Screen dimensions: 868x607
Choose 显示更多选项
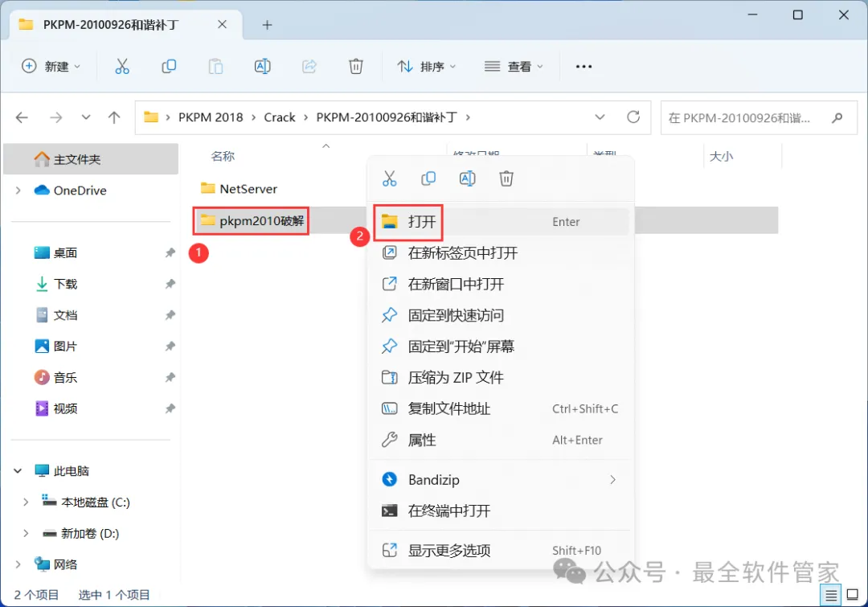[501, 551]
